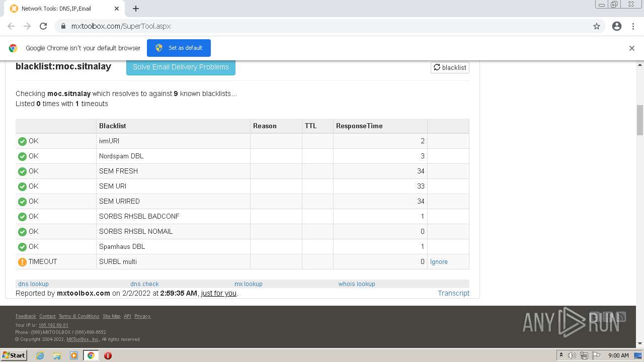Launch Internet Explorer from taskbar

coord(40,355)
